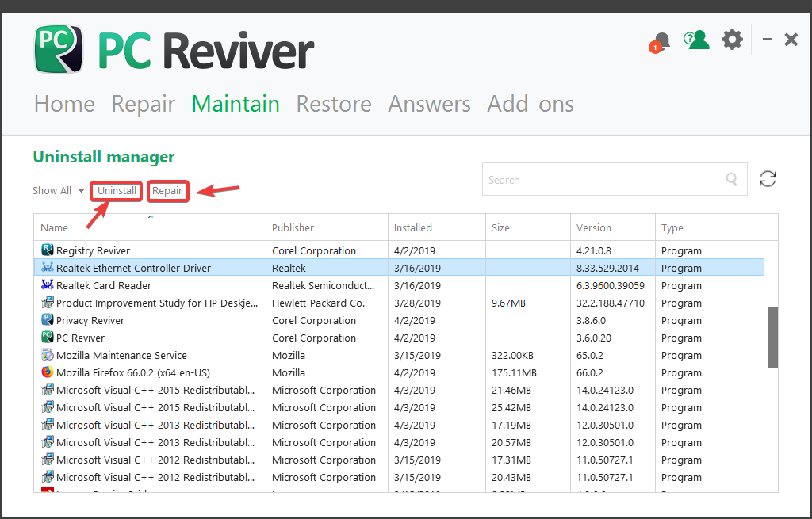Screen dimensions: 812x519
Task: Switch to the Repair tab in navigation
Action: pyautogui.click(x=144, y=105)
